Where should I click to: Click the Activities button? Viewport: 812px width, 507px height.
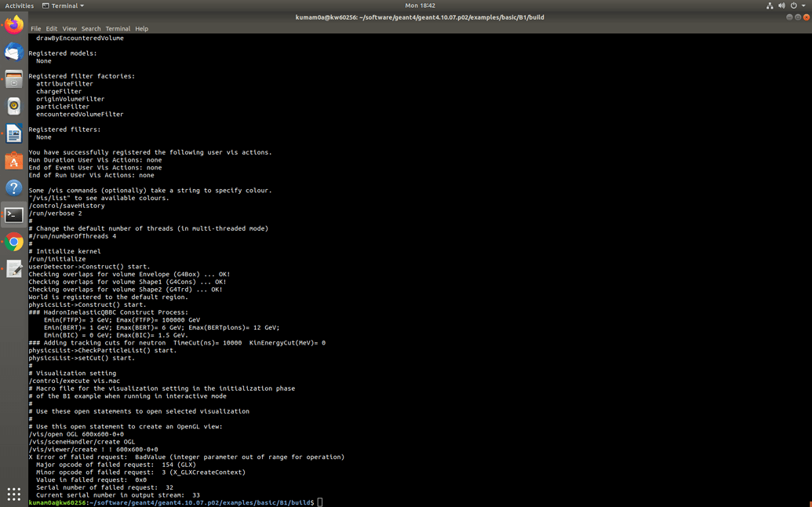pyautogui.click(x=20, y=5)
